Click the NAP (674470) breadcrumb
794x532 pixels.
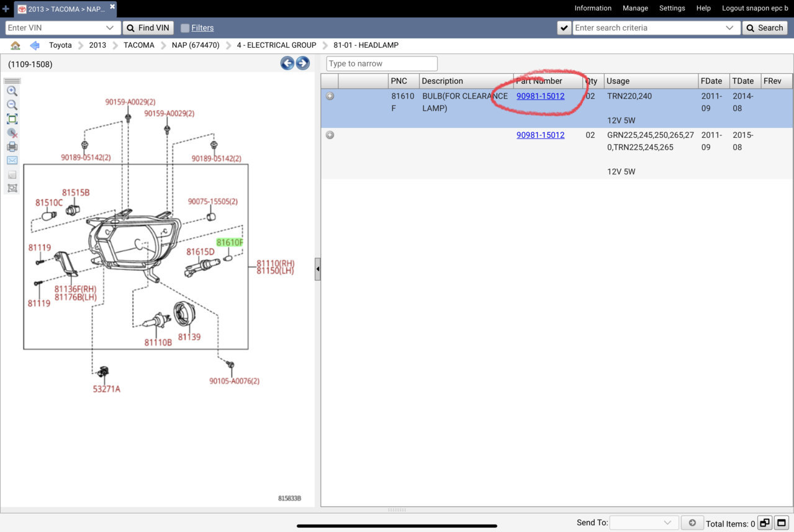tap(196, 45)
